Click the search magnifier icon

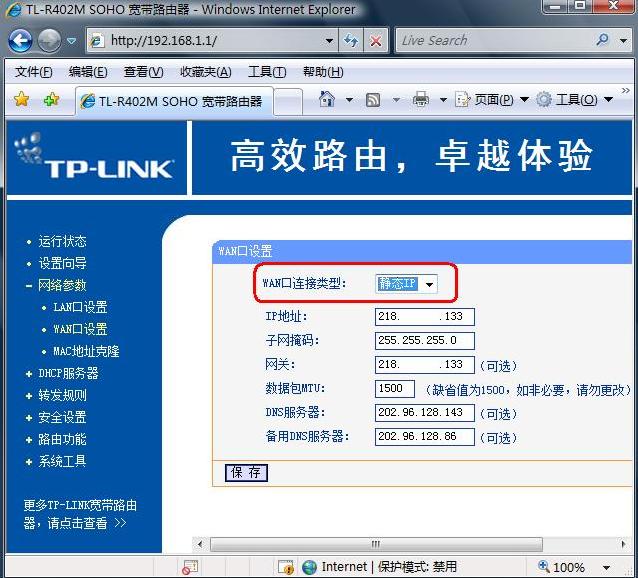(602, 40)
